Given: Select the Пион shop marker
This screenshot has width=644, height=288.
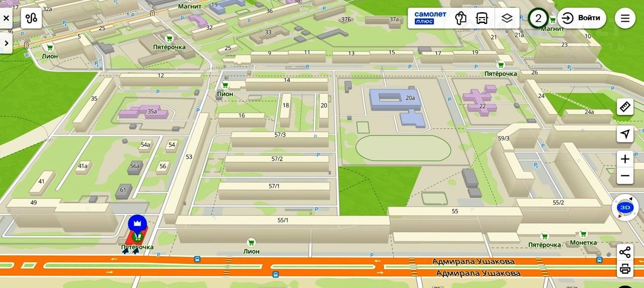Looking at the screenshot, I should [225, 86].
